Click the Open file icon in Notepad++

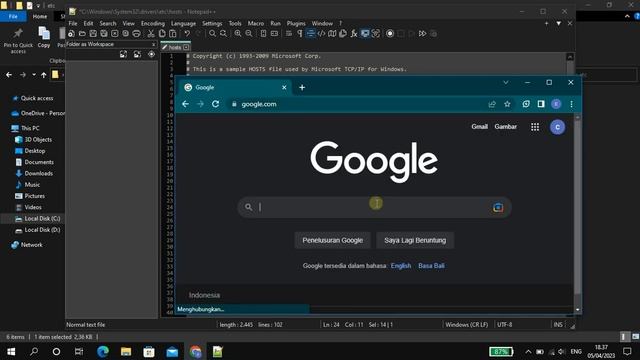82,33
